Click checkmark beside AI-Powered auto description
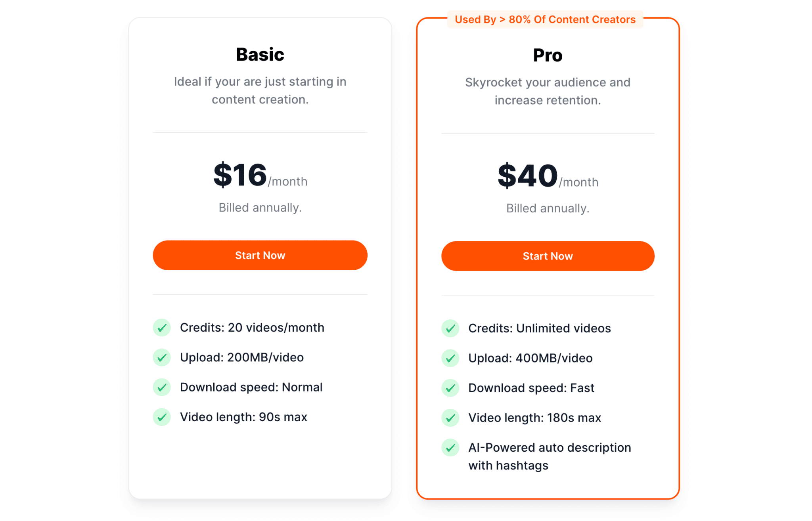812x521 pixels. [x=450, y=448]
